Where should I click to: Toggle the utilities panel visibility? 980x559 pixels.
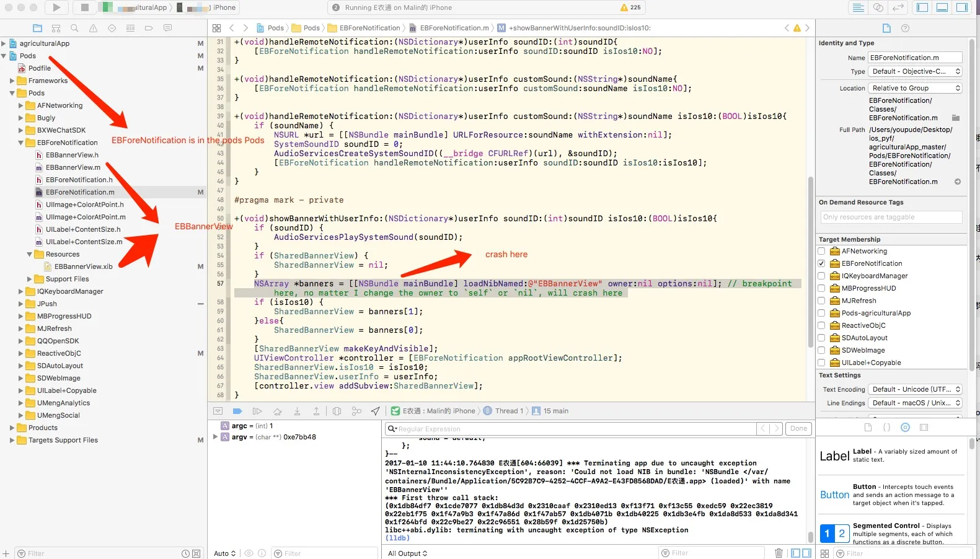962,7
